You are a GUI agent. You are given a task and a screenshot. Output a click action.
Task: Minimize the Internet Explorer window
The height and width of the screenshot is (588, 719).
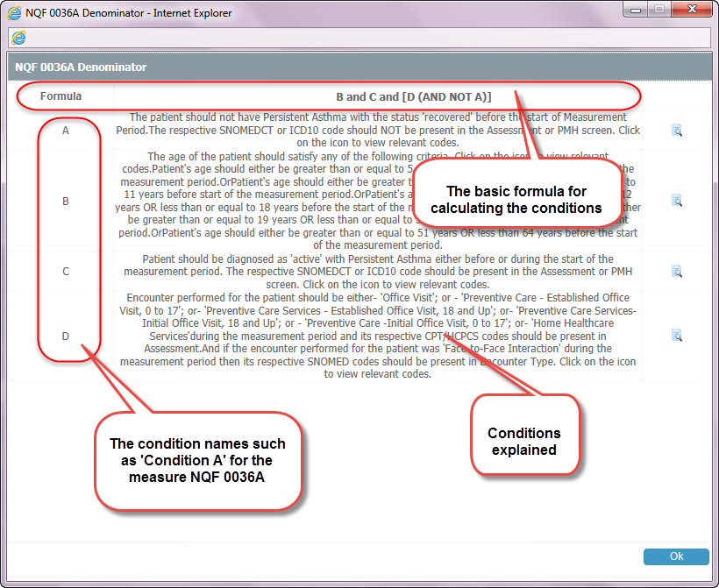tap(636, 10)
